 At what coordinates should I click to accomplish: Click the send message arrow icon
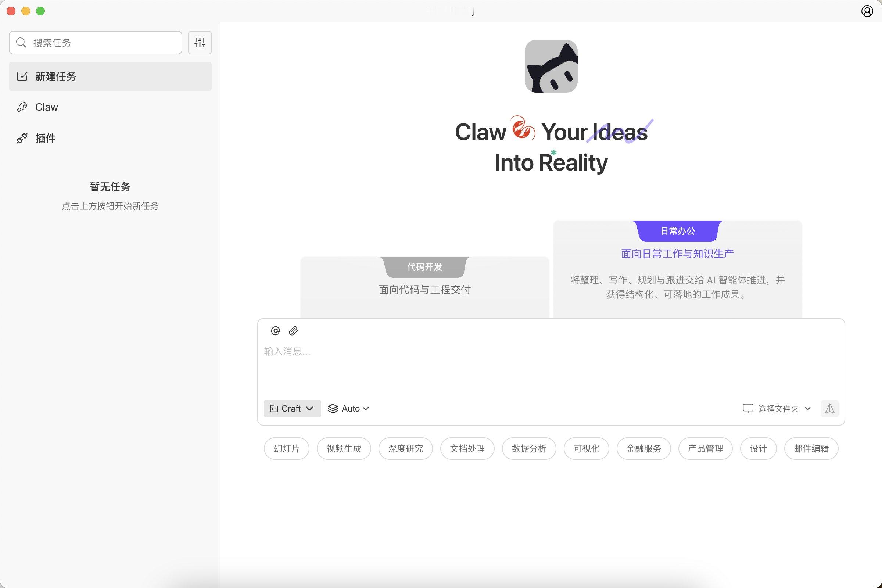tap(829, 408)
